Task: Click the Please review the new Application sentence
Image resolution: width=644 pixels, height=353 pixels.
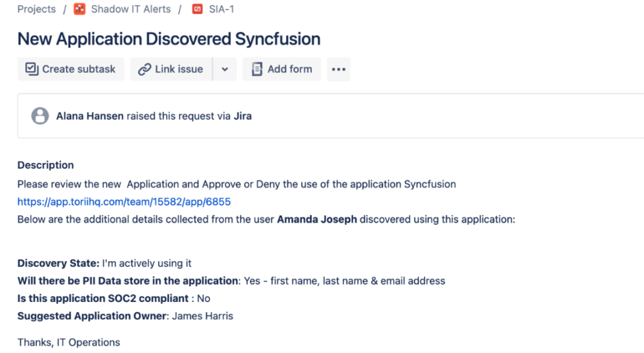Action: [236, 184]
